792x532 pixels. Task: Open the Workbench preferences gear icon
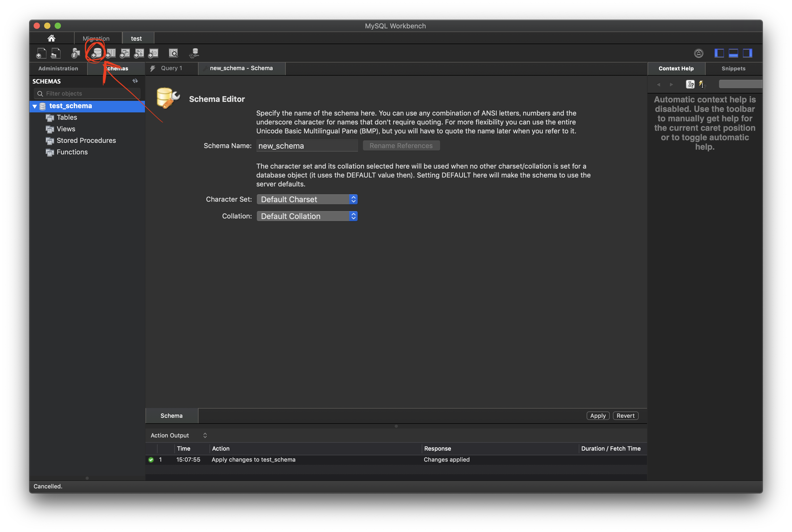click(x=698, y=53)
